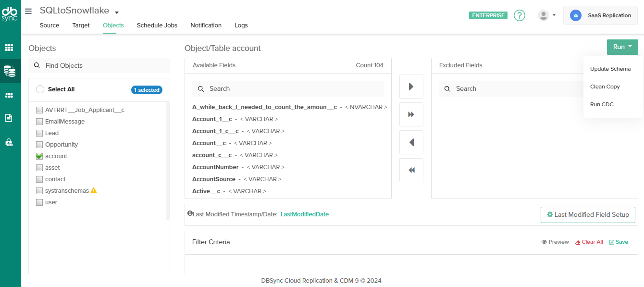The height and width of the screenshot is (287, 644).
Task: Select the A_while_back_I_needed_to_count field
Action: pos(290,107)
